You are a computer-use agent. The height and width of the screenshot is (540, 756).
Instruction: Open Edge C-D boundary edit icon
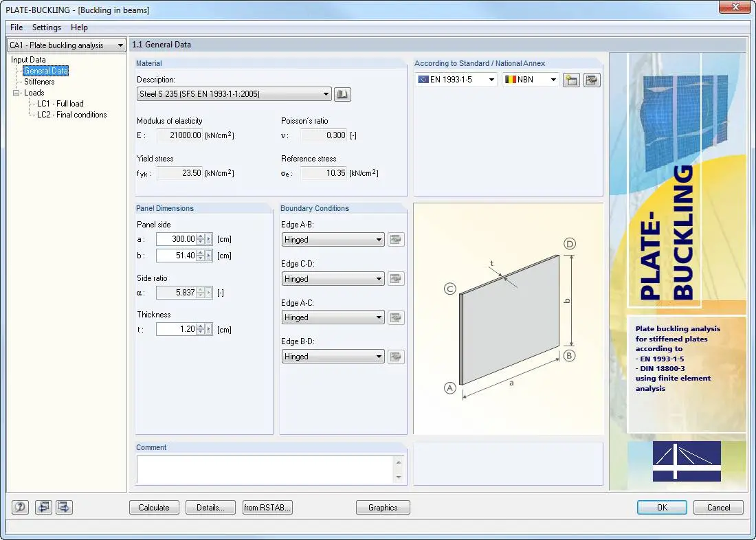coord(396,279)
